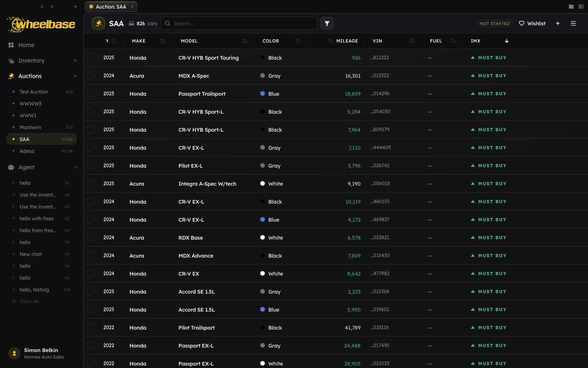Screen dimensions: 588x368
Task: Click the filter funnel icon
Action: [x=327, y=23]
